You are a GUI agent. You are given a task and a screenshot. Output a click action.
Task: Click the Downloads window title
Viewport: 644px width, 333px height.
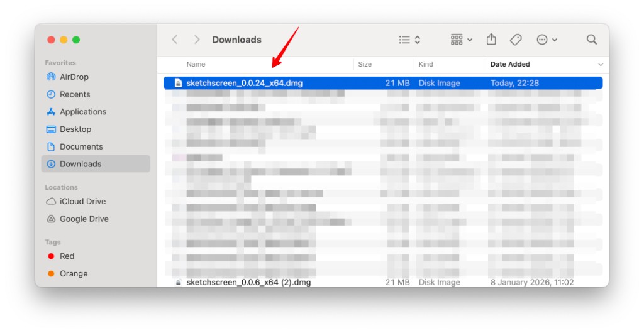236,40
